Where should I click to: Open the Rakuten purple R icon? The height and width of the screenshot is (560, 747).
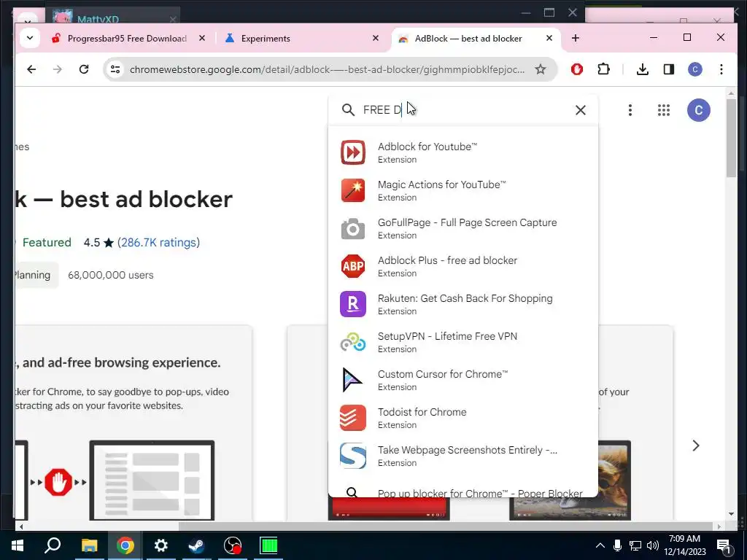pos(353,304)
